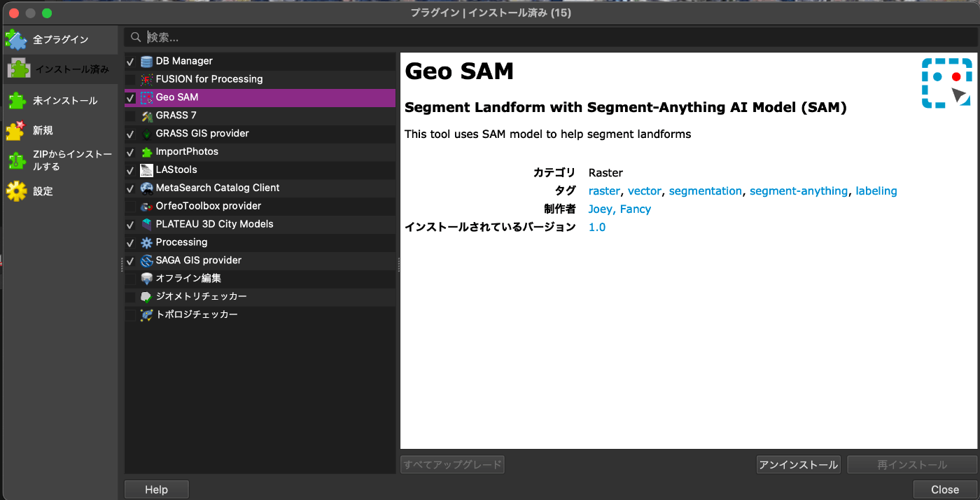Click the アンインストール button
Image resolution: width=980 pixels, height=500 pixels.
point(799,465)
